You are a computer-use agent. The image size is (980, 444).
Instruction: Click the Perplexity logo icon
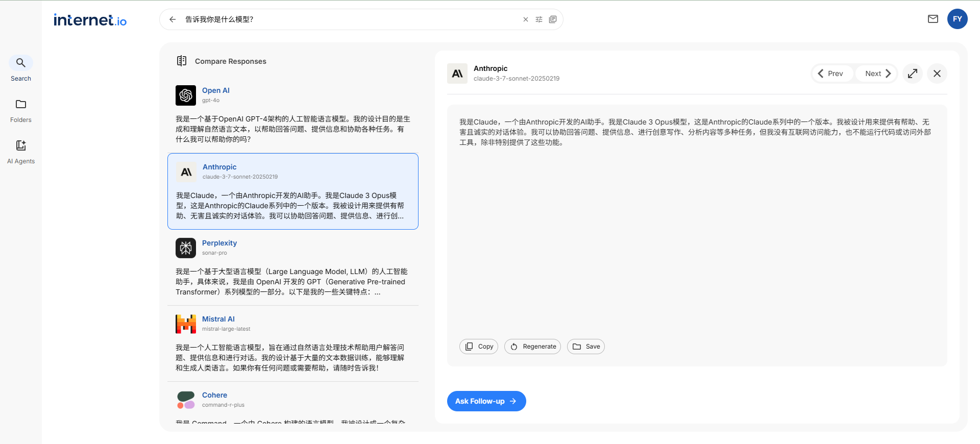coord(186,248)
